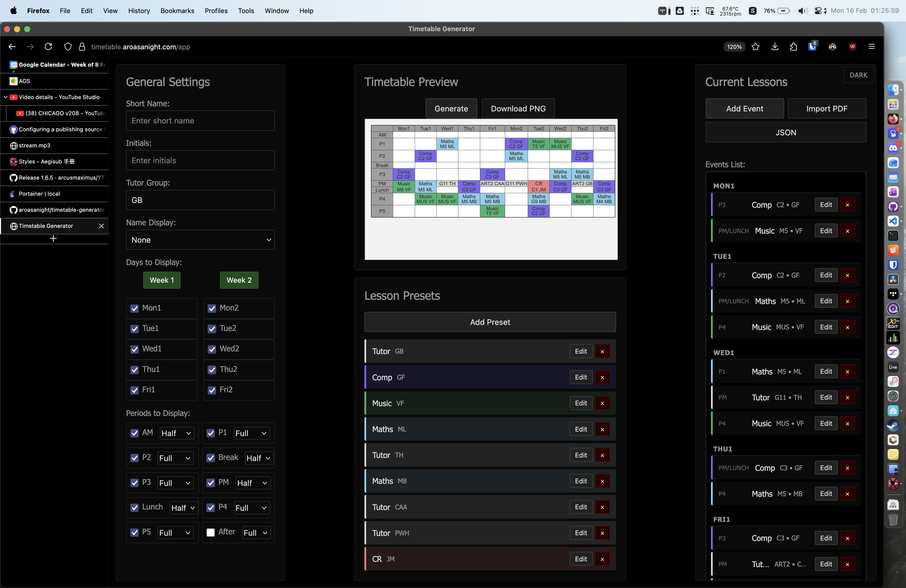Click the Tutor Group input field

tap(200, 200)
